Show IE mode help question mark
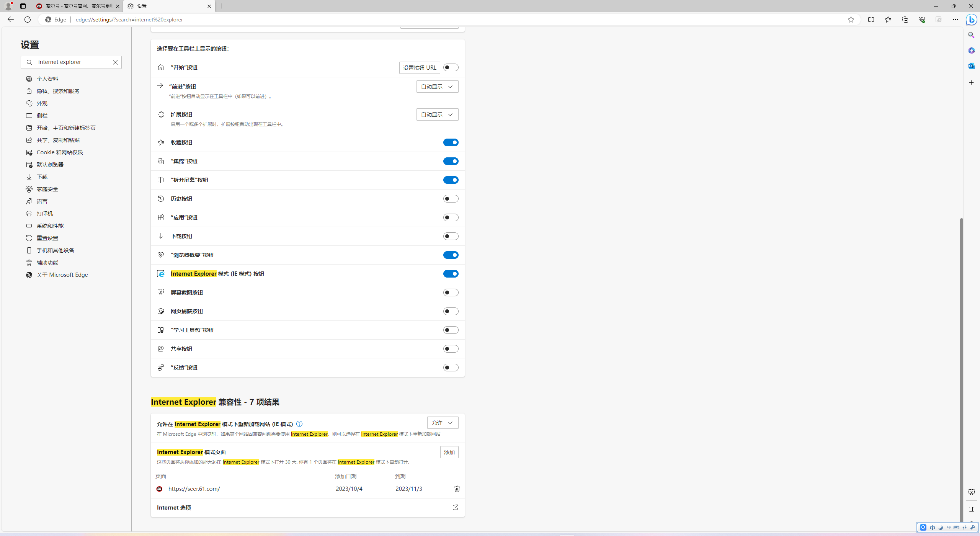The height and width of the screenshot is (536, 980). pos(299,424)
